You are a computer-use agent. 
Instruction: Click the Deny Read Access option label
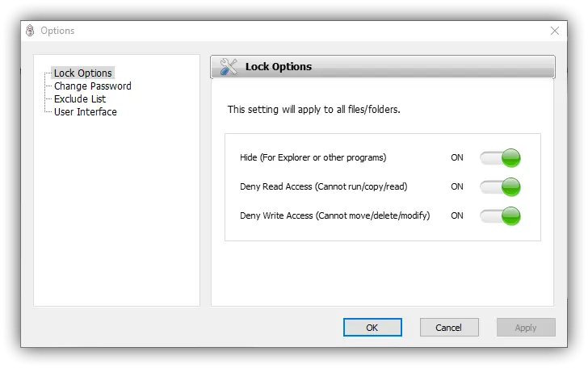(323, 187)
